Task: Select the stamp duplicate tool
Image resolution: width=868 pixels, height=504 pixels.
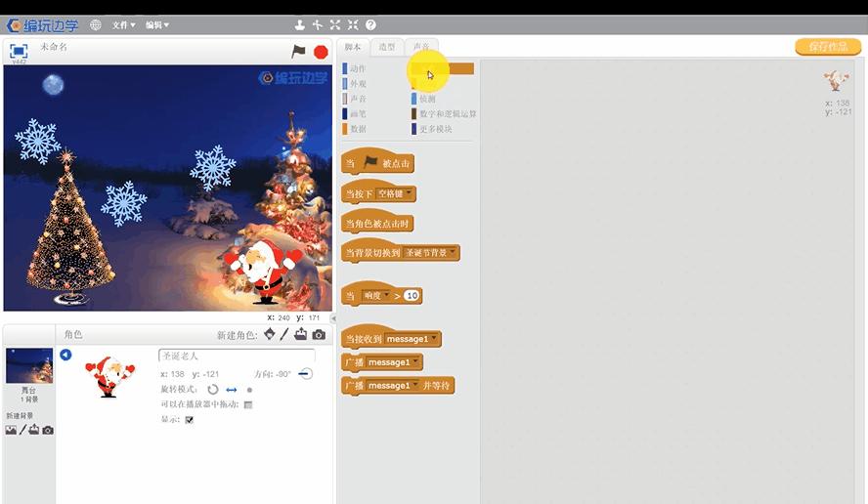Action: [300, 25]
